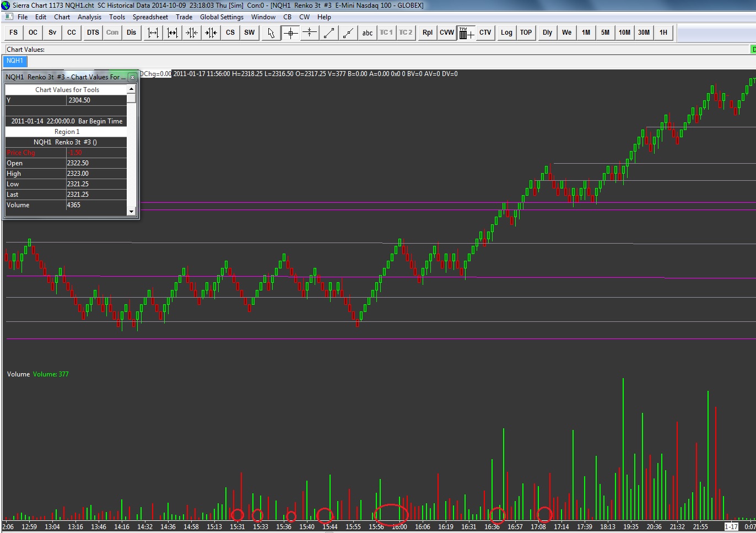Screen dimensions: 756x533
Task: Click the DTS toolbar button
Action: click(x=93, y=33)
